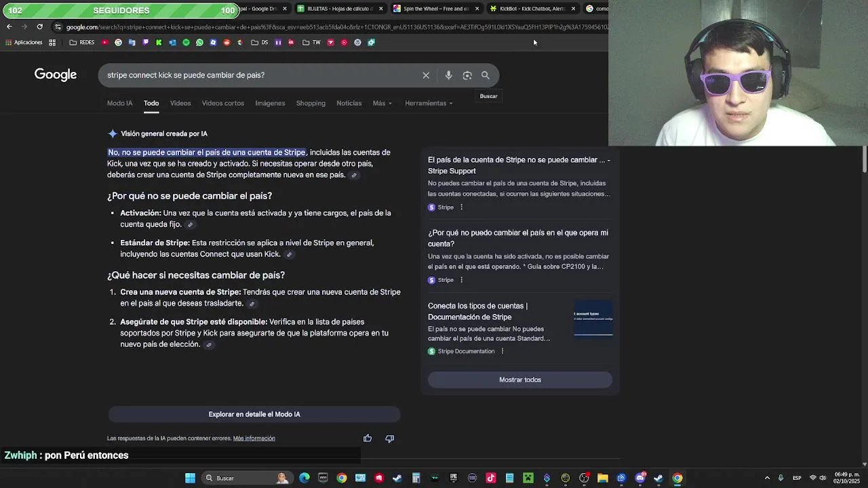Click the page vertical scrollbar
Screen dimensions: 868x488
(x=865, y=159)
